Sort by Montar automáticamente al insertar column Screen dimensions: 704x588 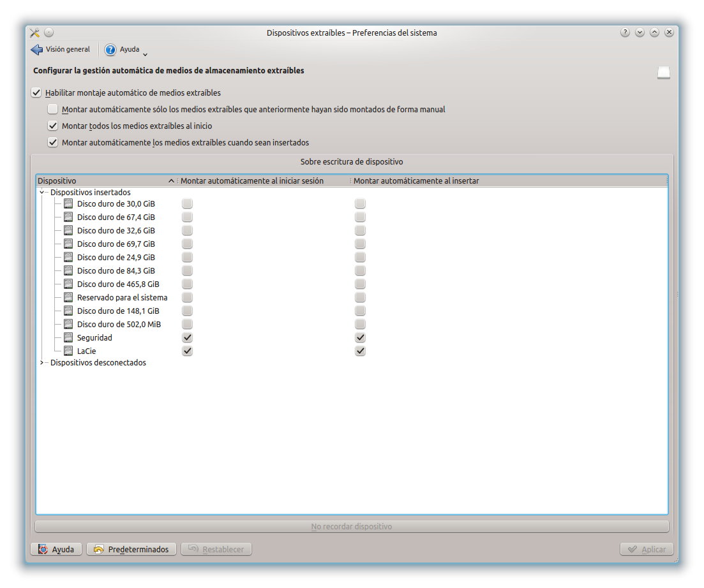(509, 181)
